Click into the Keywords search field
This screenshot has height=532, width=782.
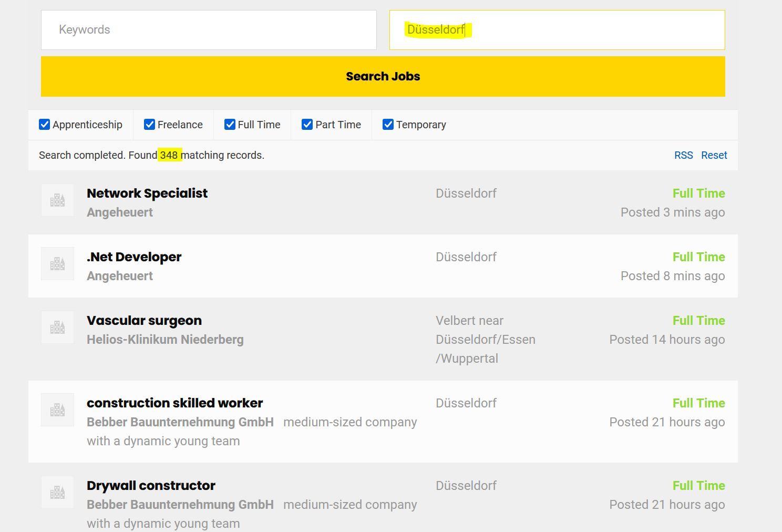tap(209, 30)
